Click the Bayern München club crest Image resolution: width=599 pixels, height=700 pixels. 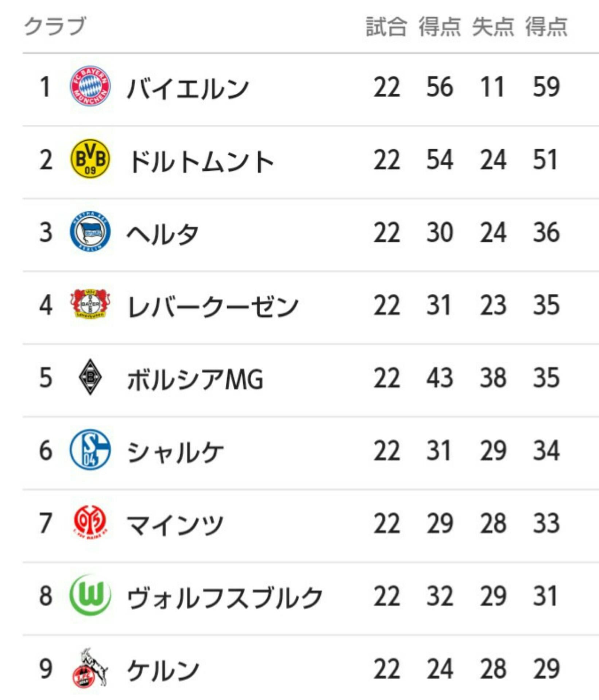[x=90, y=86]
